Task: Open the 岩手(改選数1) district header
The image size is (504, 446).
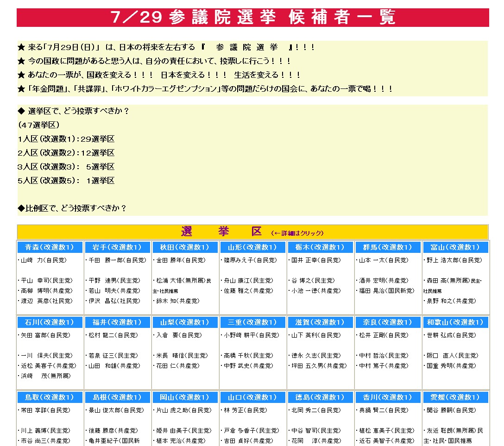Action: (x=117, y=247)
